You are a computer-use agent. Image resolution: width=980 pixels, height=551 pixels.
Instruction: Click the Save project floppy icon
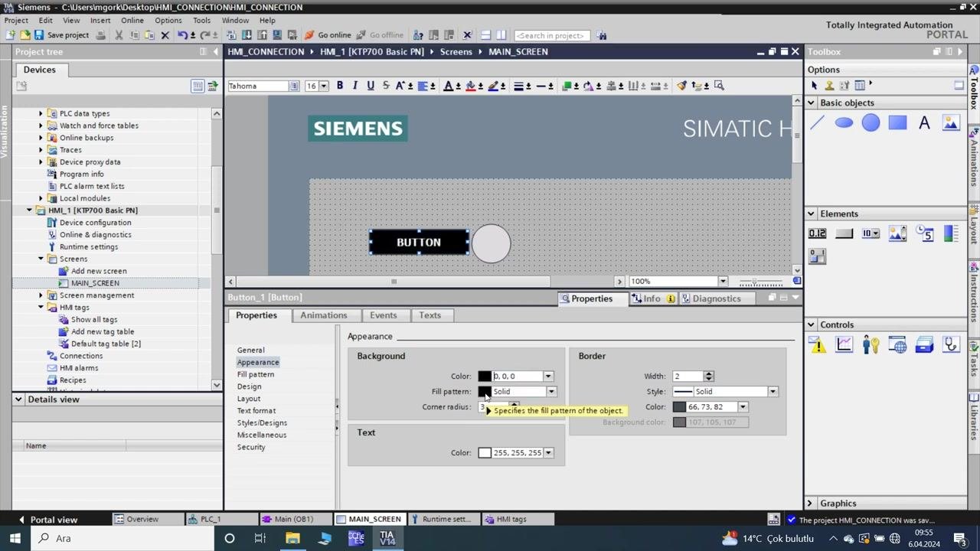[x=38, y=35]
